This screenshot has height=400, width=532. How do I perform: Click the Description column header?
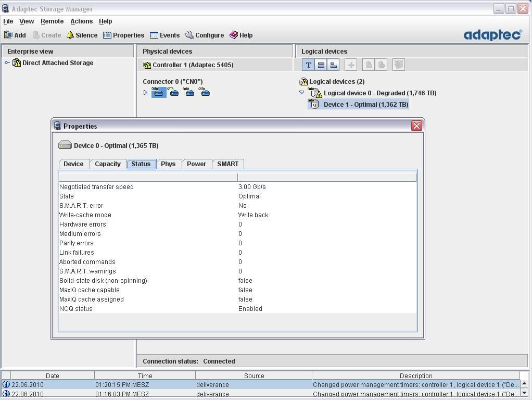pyautogui.click(x=416, y=376)
